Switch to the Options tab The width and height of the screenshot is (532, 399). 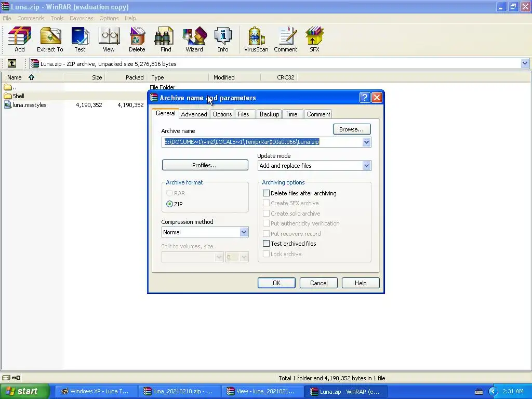[x=222, y=114]
